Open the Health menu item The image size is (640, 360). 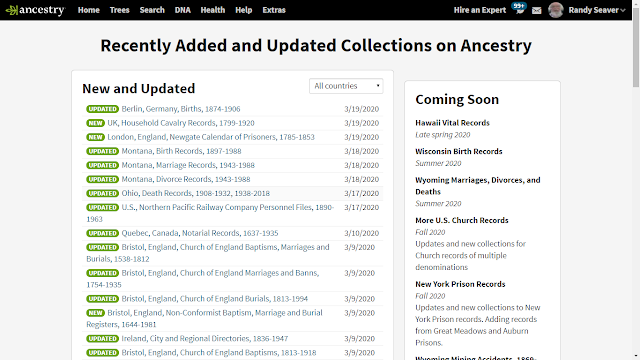(213, 10)
